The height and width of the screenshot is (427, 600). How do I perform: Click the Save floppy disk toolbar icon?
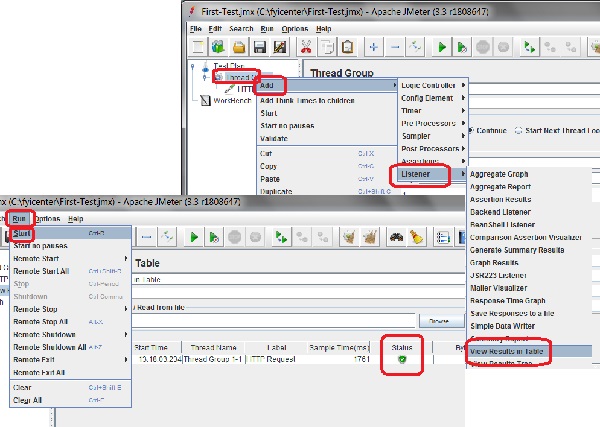[259, 47]
